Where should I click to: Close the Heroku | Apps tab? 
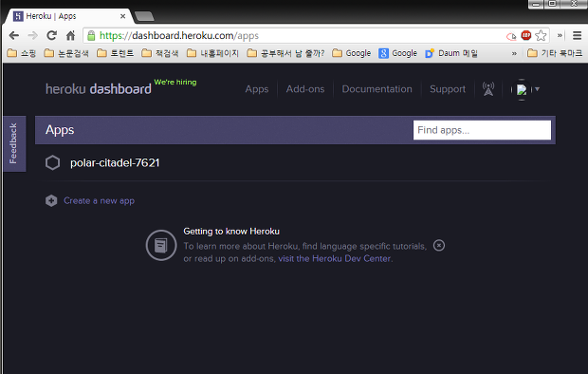pos(122,16)
